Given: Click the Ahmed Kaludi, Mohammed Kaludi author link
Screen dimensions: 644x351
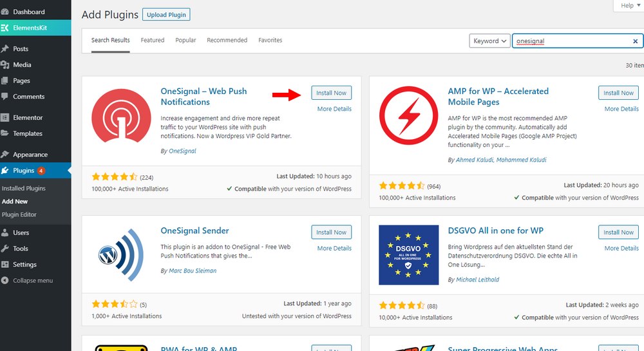Looking at the screenshot, I should [501, 160].
